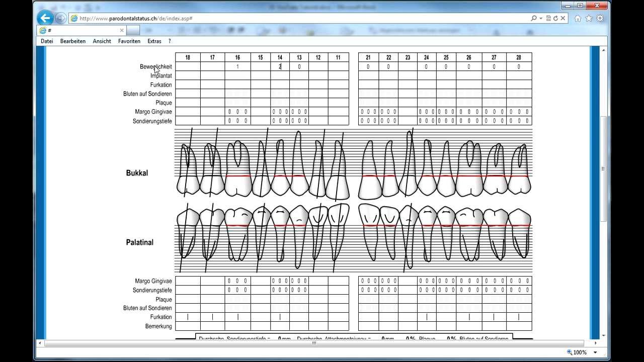
Task: Click Palatinal tooth 23 drawing
Action: (408, 236)
